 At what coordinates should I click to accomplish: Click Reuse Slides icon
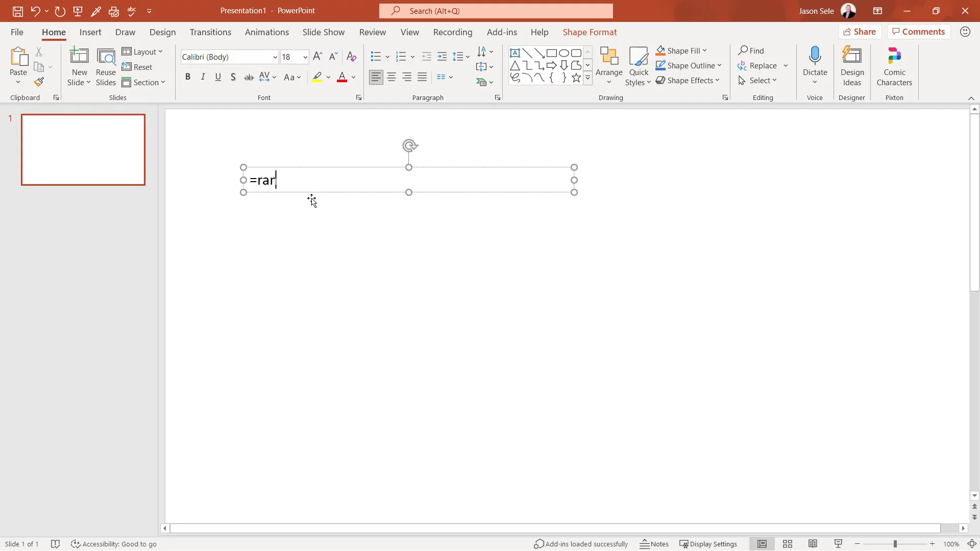pos(106,66)
